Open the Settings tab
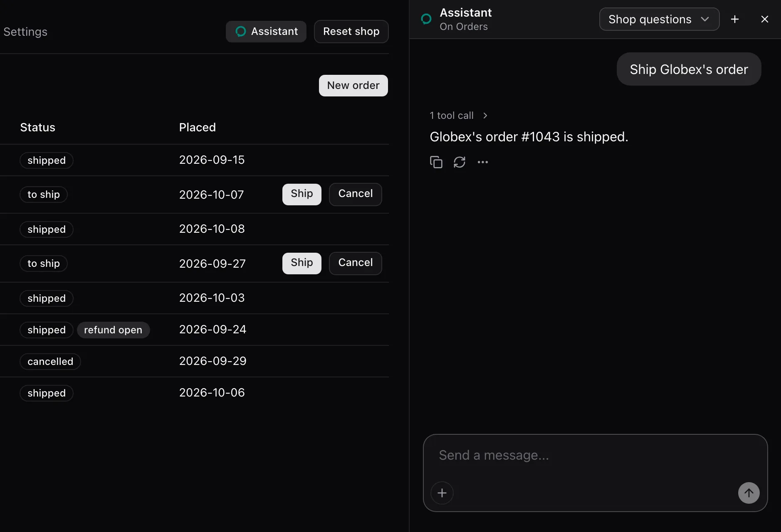This screenshot has width=781, height=532. (25, 32)
